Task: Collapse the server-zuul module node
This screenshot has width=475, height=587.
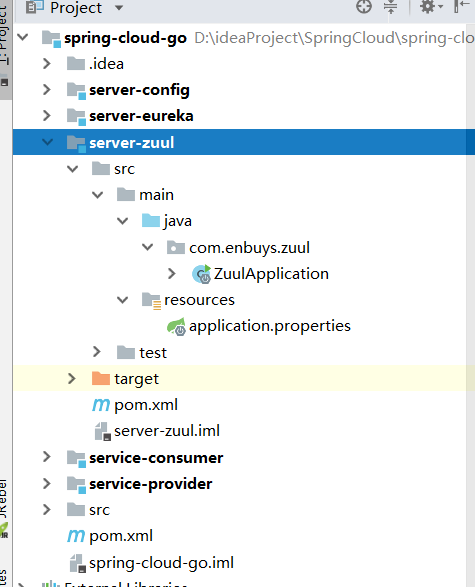Action: [x=48, y=142]
